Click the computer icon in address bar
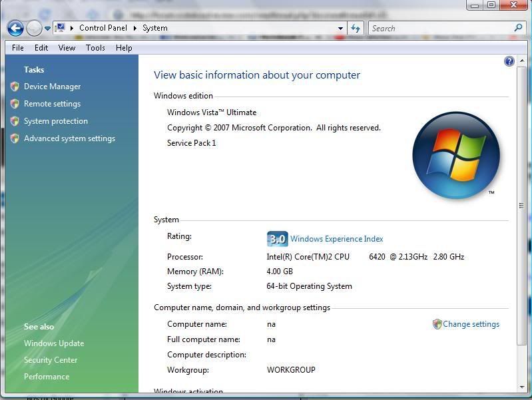Image resolution: width=532 pixels, height=400 pixels. point(61,28)
